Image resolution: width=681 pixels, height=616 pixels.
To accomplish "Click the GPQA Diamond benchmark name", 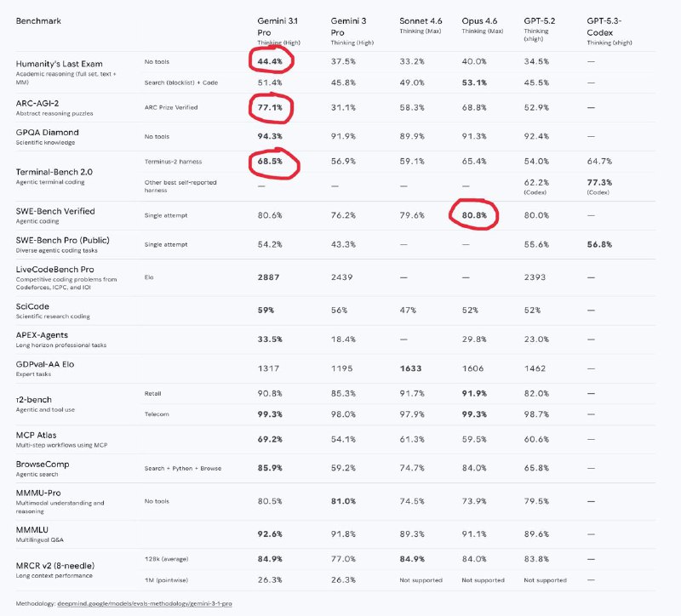I will click(x=47, y=133).
